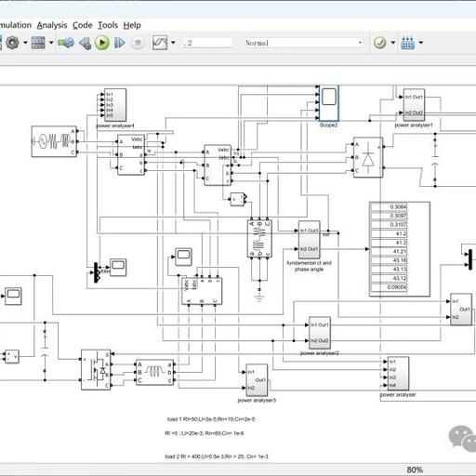
Task: Select the voltage measurement block at bottom left
Action: [12, 357]
